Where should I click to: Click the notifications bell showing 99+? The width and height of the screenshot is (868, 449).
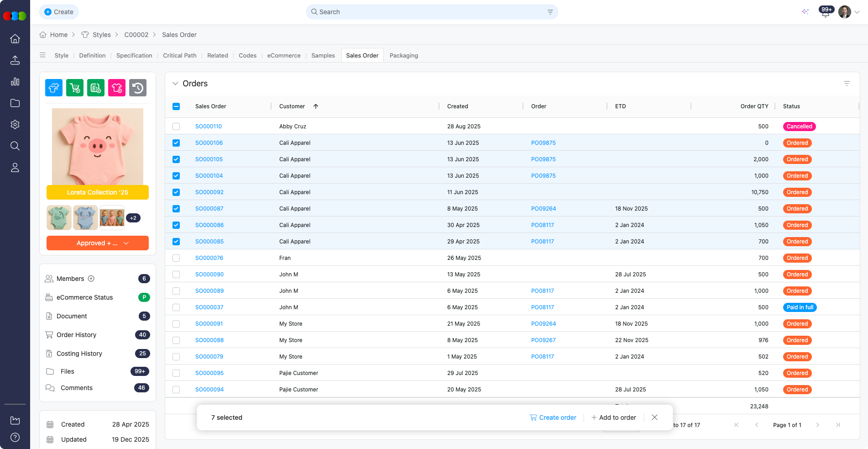click(825, 11)
